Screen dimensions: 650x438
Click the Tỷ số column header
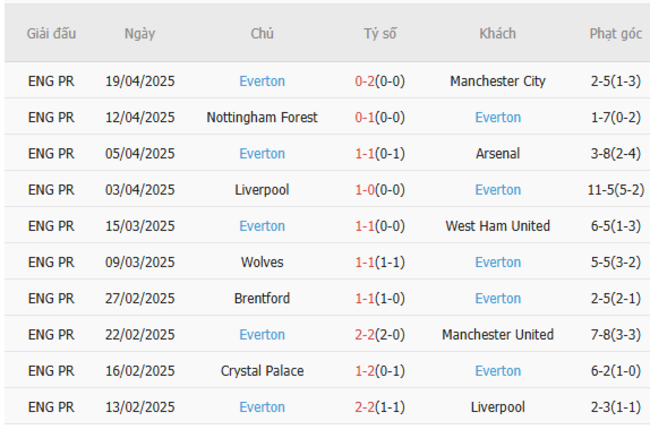coord(380,33)
